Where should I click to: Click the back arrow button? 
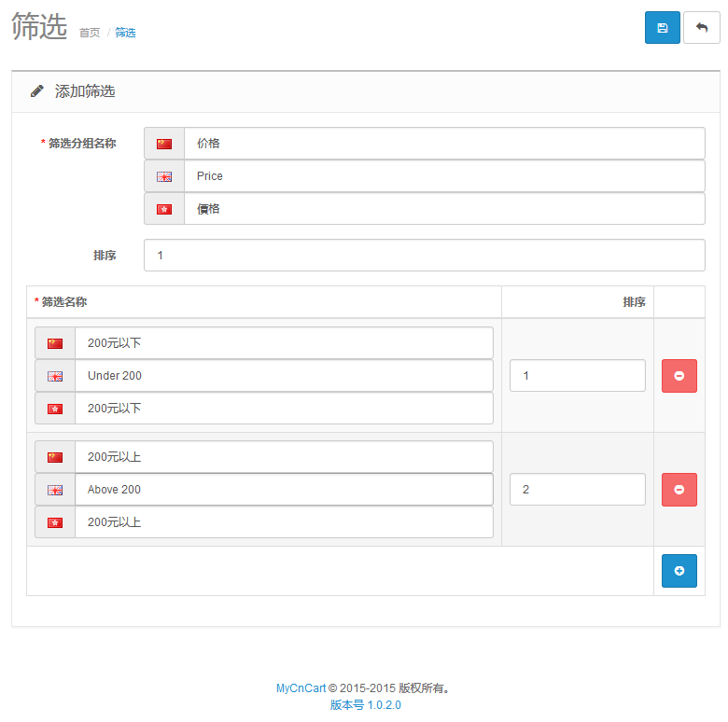coord(702,27)
